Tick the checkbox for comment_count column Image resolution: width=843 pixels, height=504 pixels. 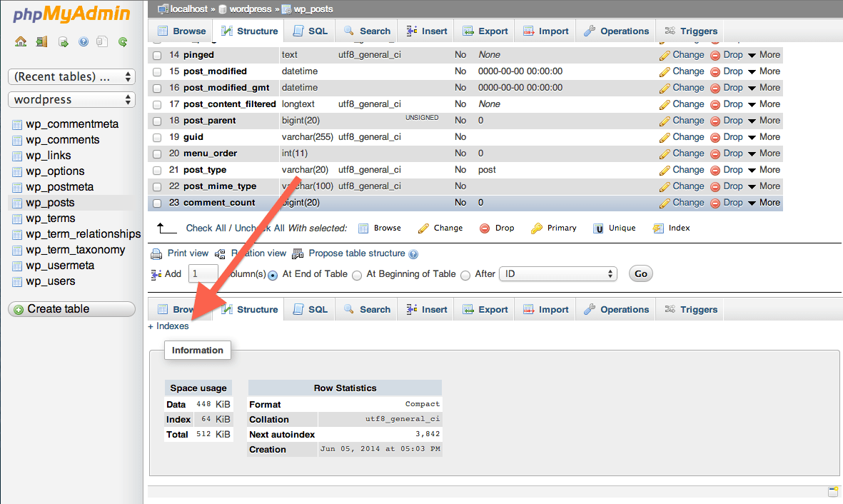tap(157, 203)
